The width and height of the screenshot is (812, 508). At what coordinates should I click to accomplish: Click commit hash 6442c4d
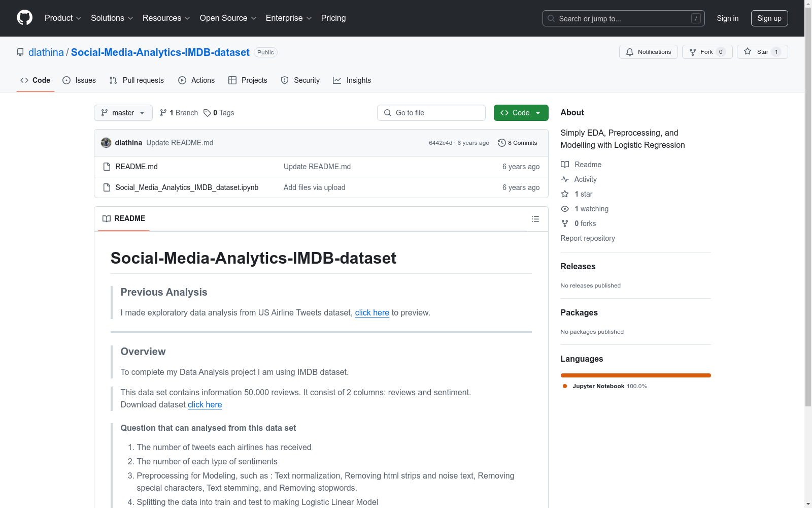[x=441, y=143]
